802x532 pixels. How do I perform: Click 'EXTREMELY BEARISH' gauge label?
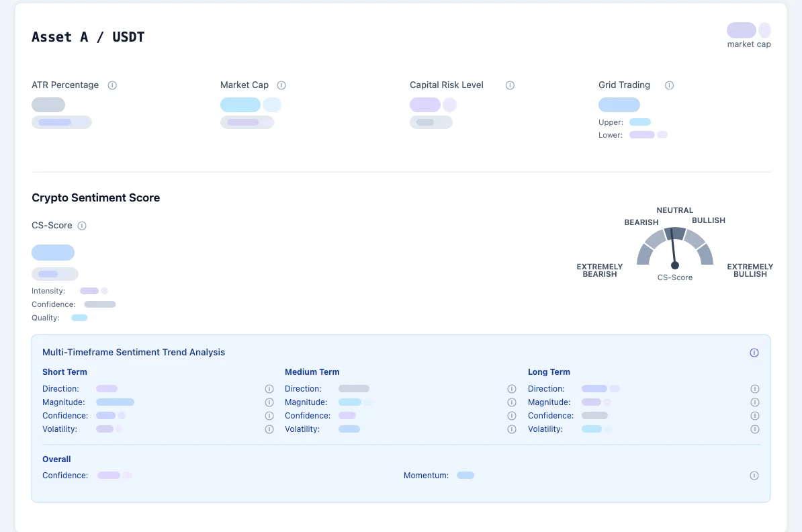pos(599,271)
